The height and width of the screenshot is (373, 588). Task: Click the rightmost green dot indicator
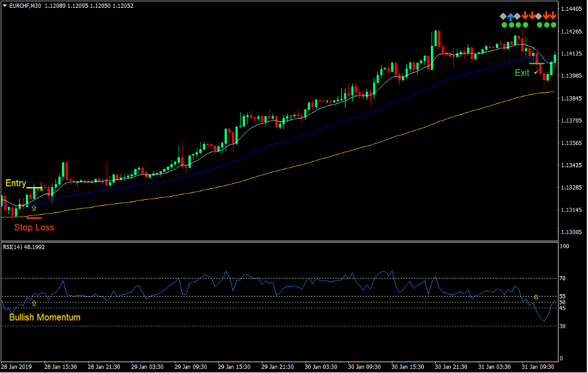pyautogui.click(x=554, y=25)
